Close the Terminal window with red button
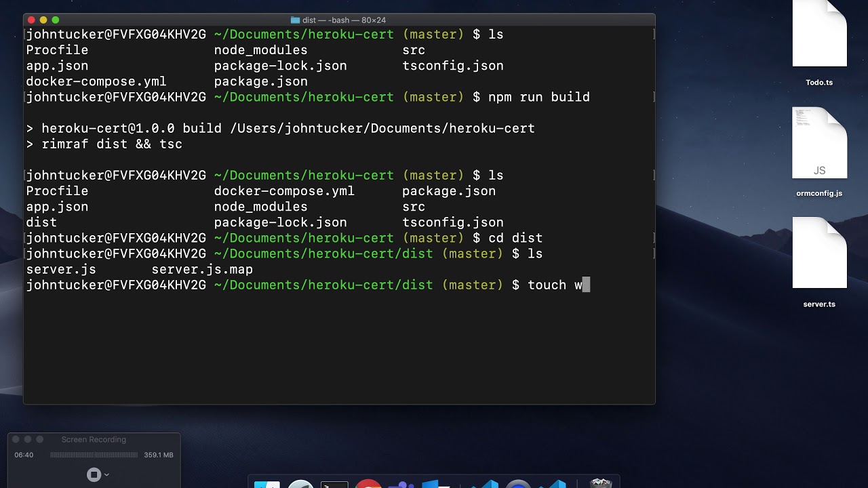 (31, 20)
